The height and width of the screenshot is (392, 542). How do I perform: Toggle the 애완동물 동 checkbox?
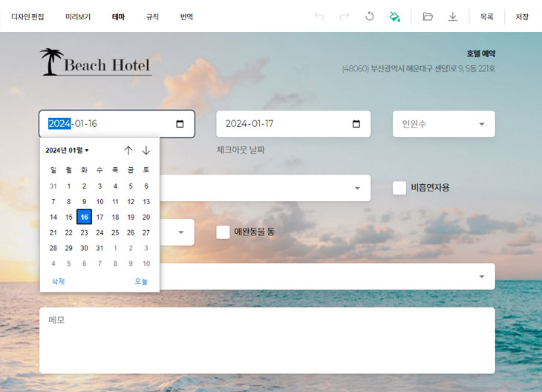click(x=223, y=232)
